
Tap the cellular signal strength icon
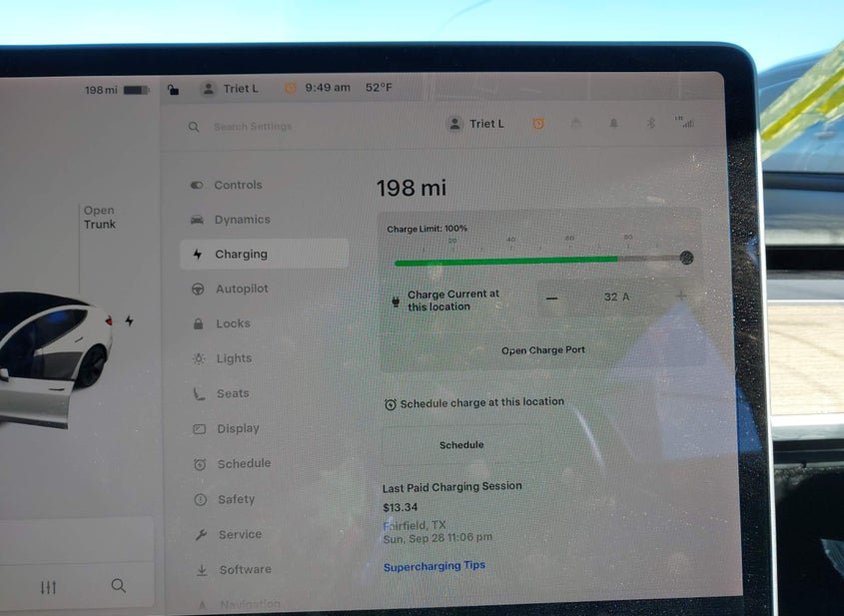[x=684, y=122]
